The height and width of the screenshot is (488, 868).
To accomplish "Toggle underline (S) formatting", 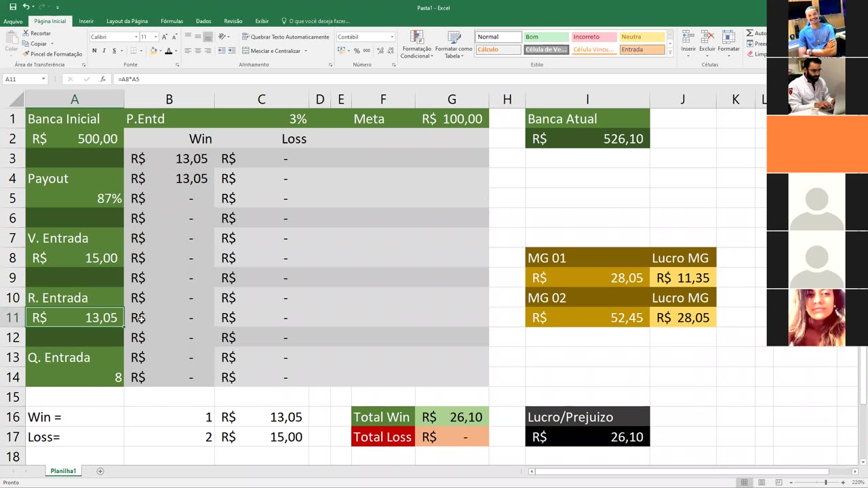I will click(x=114, y=51).
